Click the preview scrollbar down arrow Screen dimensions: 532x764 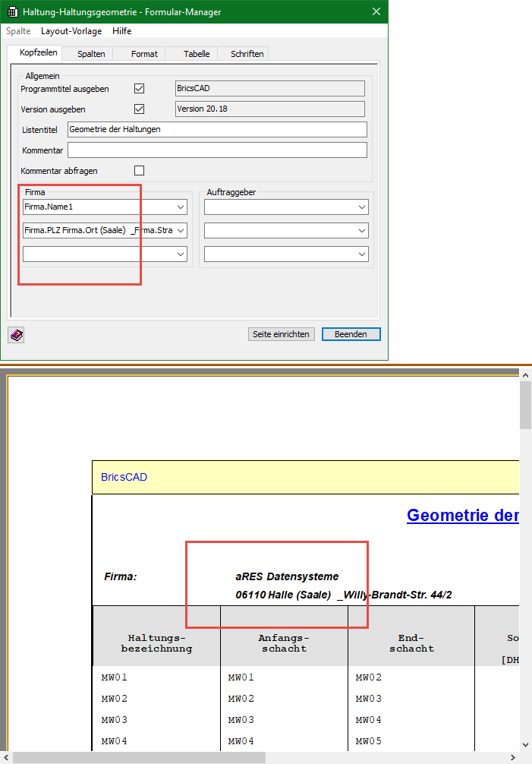click(x=525, y=744)
